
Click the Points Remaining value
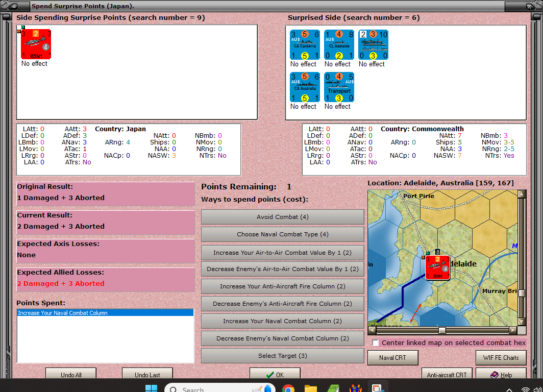point(289,187)
